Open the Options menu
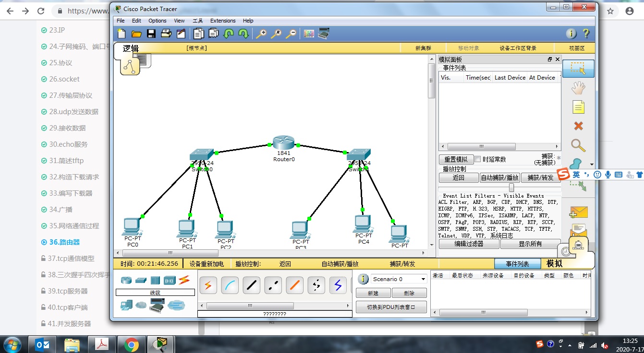The width and height of the screenshot is (644, 353). 157,21
